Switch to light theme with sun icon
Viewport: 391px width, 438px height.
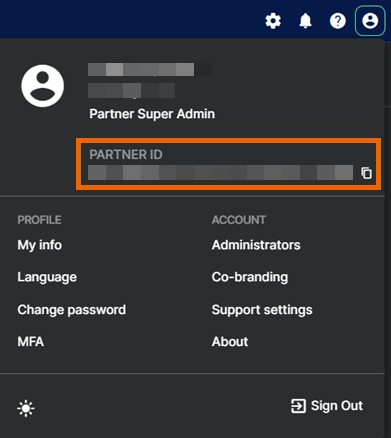point(26,408)
